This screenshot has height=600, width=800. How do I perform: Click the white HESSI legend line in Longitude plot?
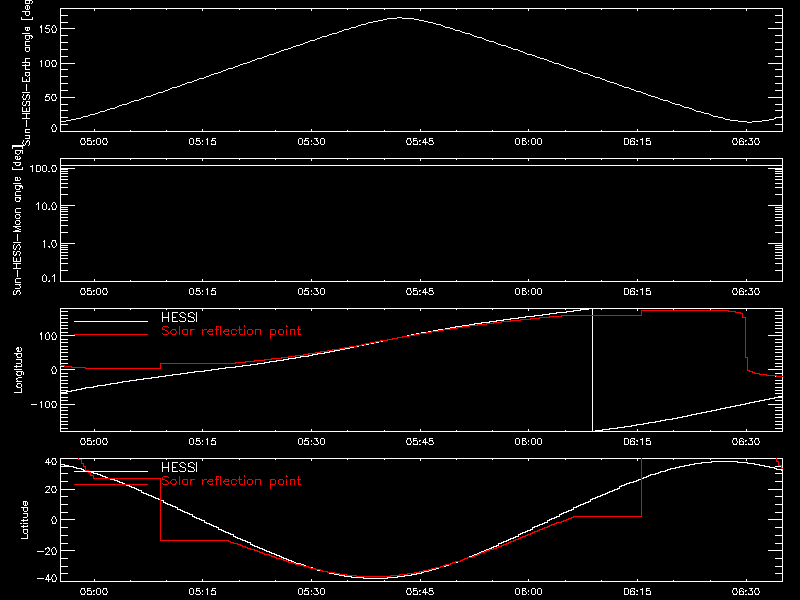[111, 321]
